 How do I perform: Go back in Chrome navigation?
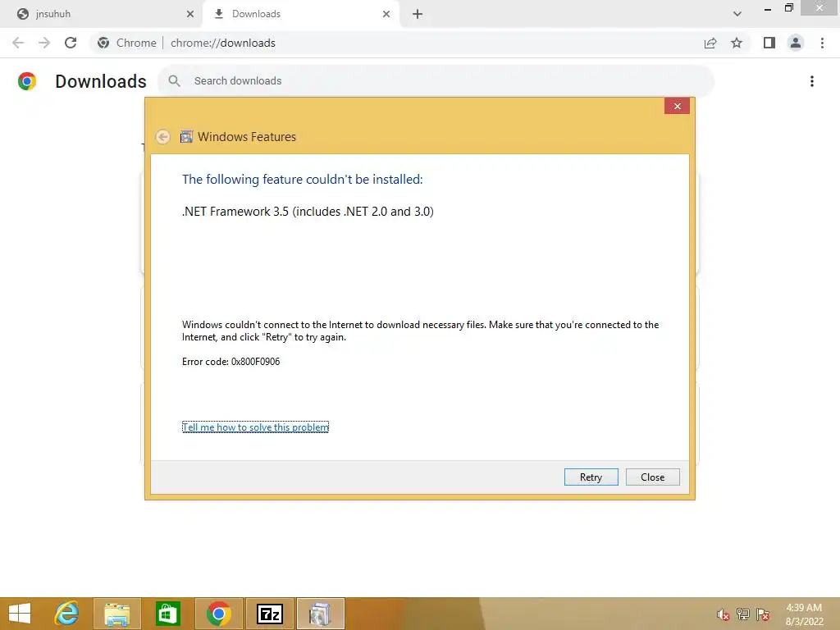18,43
